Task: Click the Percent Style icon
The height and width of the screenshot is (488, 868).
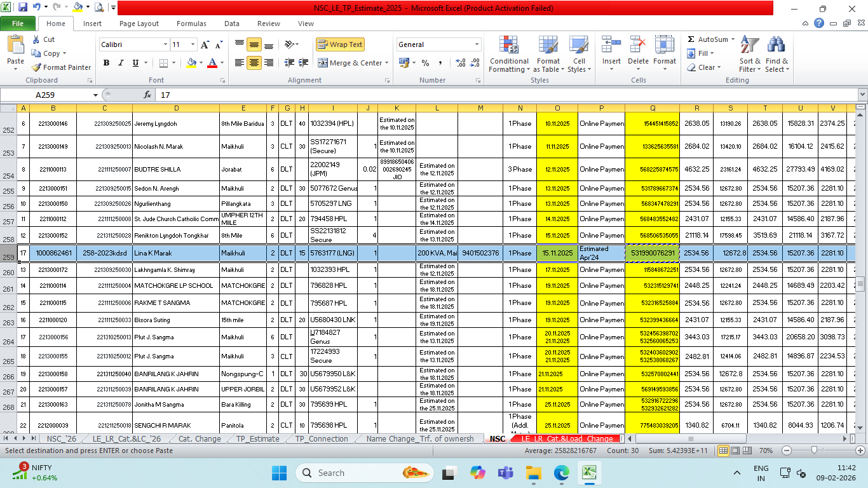Action: point(425,63)
